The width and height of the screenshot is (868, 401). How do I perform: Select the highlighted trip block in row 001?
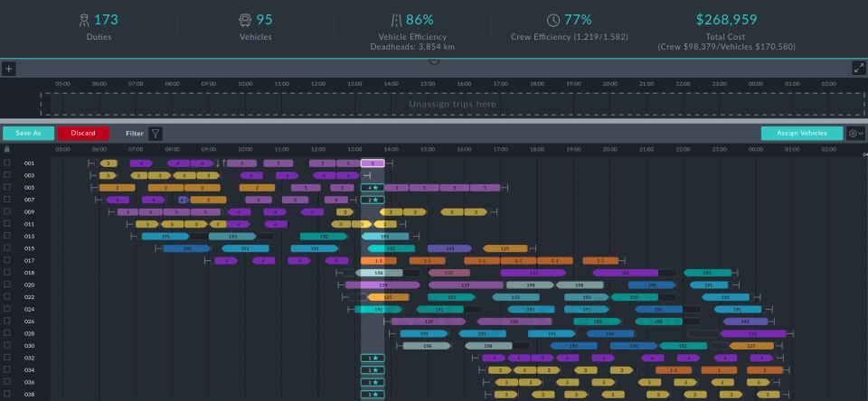pos(373,163)
